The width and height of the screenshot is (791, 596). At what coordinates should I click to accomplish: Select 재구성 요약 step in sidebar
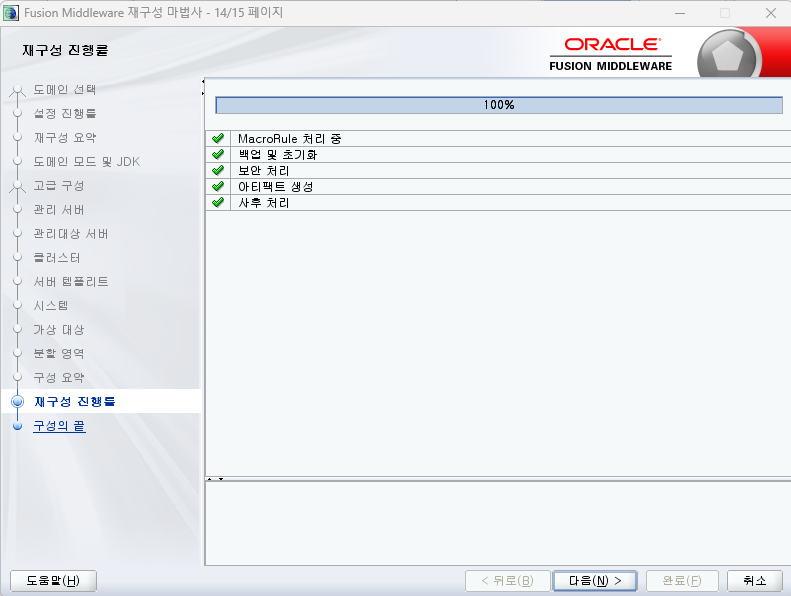(x=65, y=138)
